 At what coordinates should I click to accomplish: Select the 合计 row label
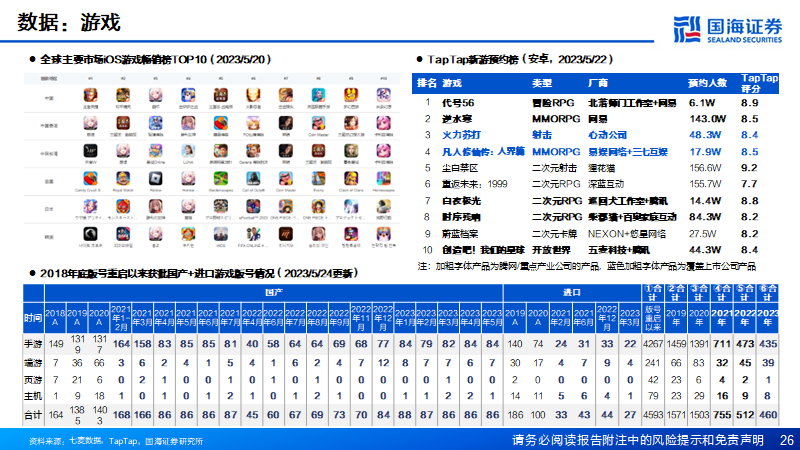[33, 415]
